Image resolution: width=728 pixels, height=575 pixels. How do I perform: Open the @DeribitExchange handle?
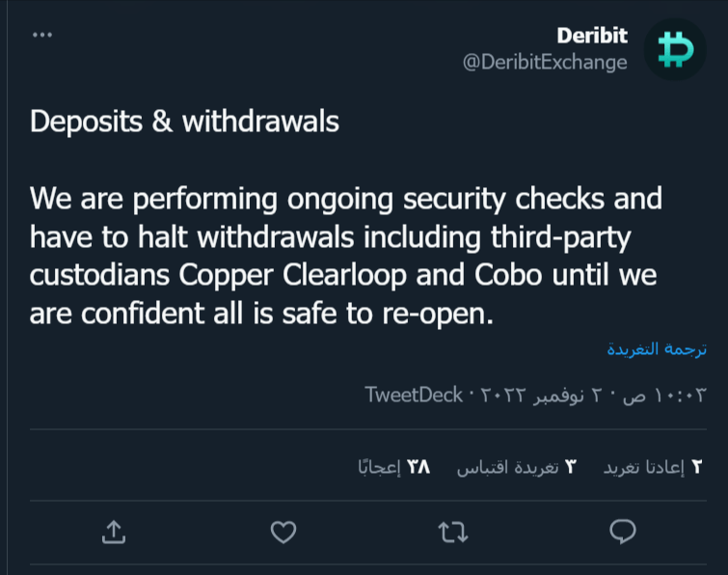point(545,63)
